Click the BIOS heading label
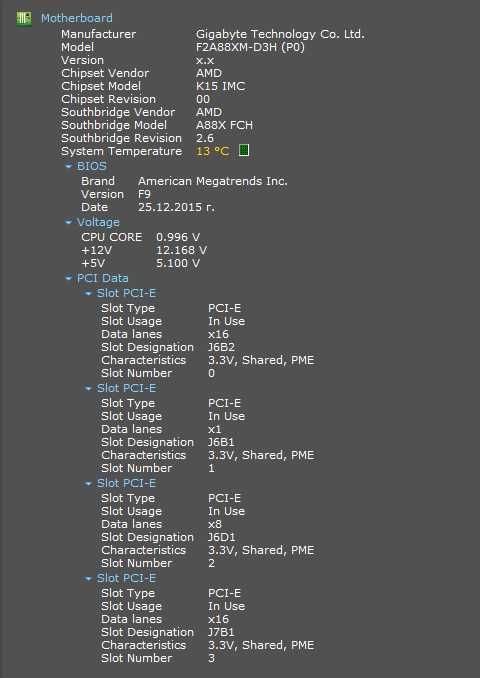This screenshot has height=678, width=480. [92, 166]
